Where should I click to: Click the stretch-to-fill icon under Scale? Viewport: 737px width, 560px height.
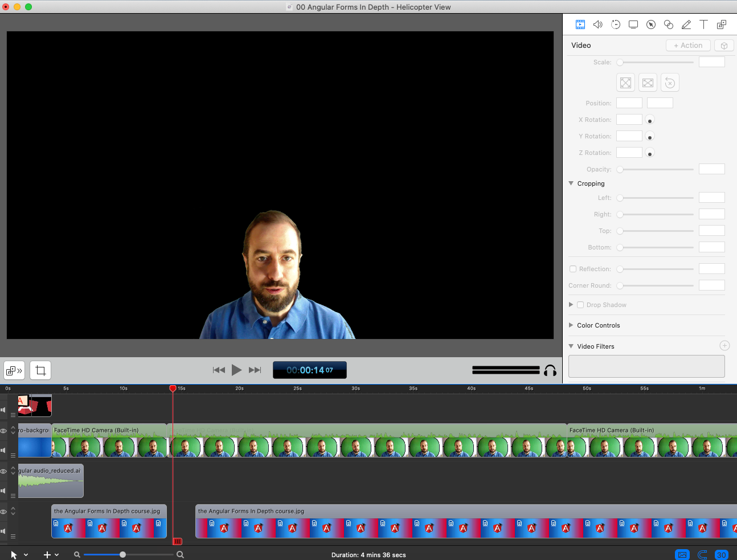pos(648,83)
